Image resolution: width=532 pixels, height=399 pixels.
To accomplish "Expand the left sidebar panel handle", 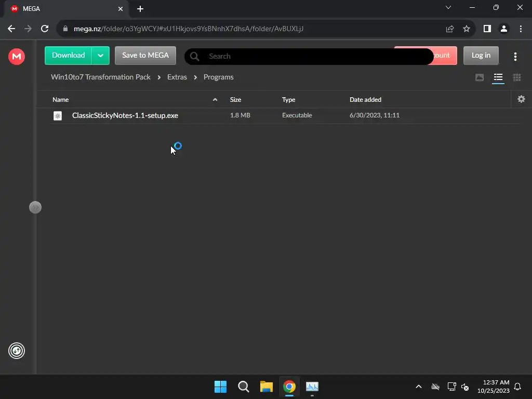I will [35, 207].
